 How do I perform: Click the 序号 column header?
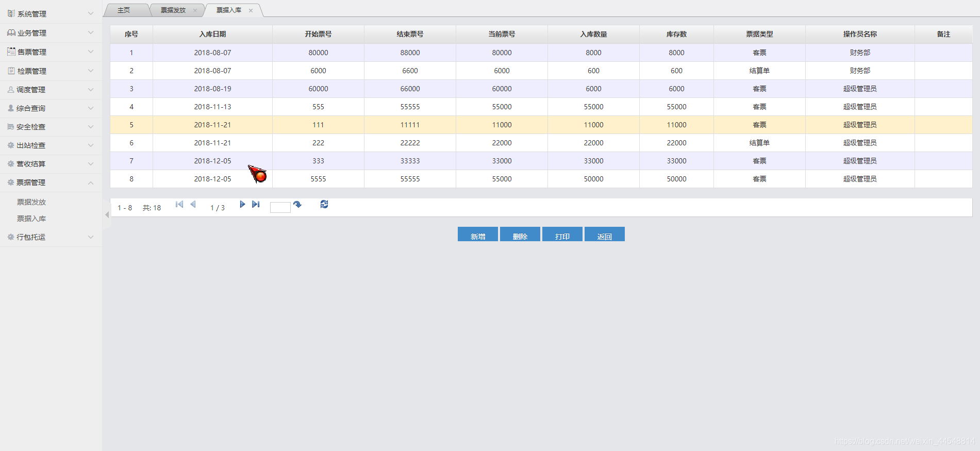[131, 34]
